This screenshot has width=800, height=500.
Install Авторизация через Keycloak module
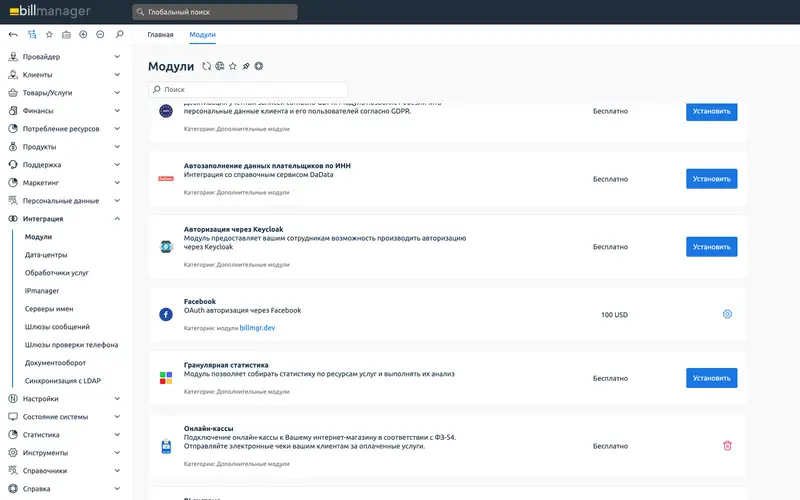711,247
